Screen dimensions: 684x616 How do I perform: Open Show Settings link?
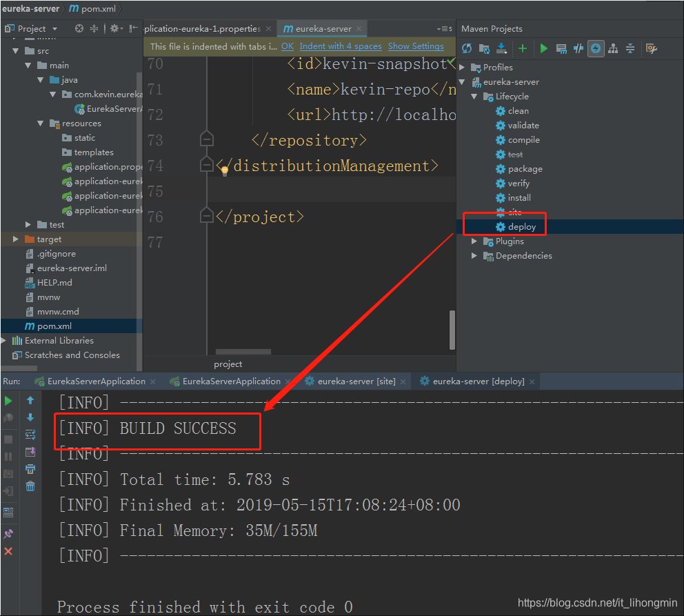point(416,46)
